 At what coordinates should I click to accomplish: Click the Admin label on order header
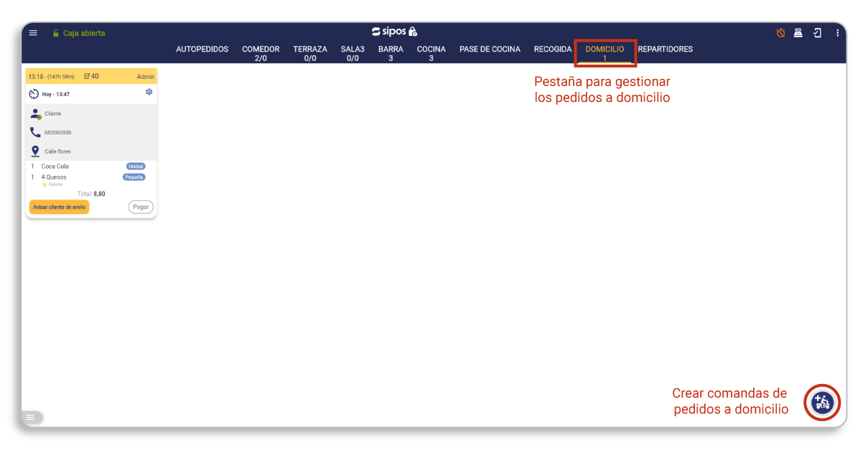click(x=146, y=77)
